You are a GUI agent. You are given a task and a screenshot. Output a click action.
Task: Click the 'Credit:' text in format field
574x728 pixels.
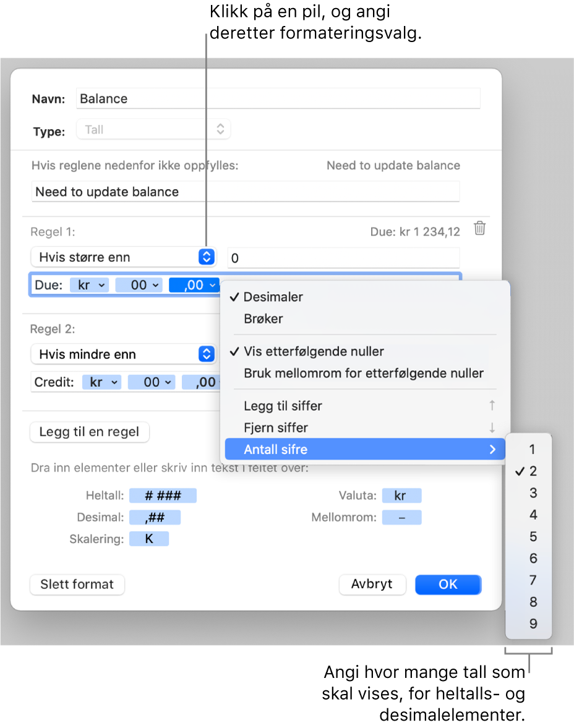point(54,382)
